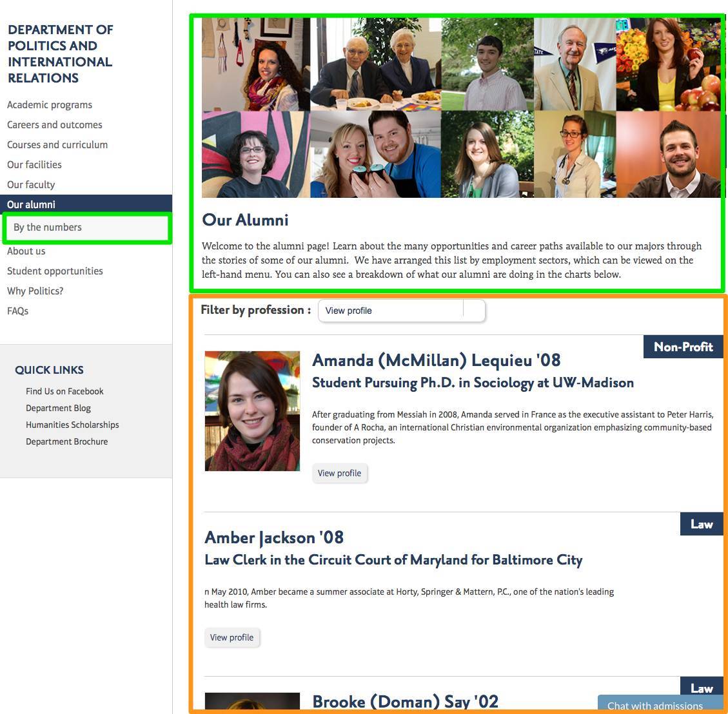Click photo of woman with stethoscope
Image resolution: width=728 pixels, height=714 pixels.
coord(575,155)
